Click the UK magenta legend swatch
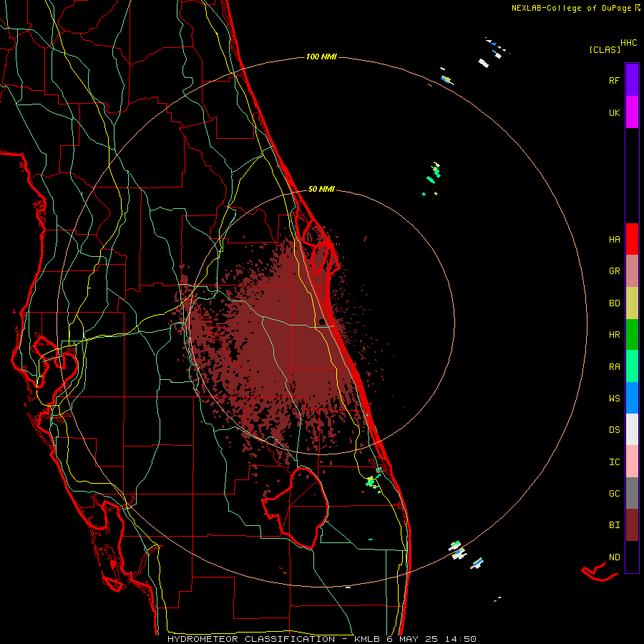 coord(632,112)
